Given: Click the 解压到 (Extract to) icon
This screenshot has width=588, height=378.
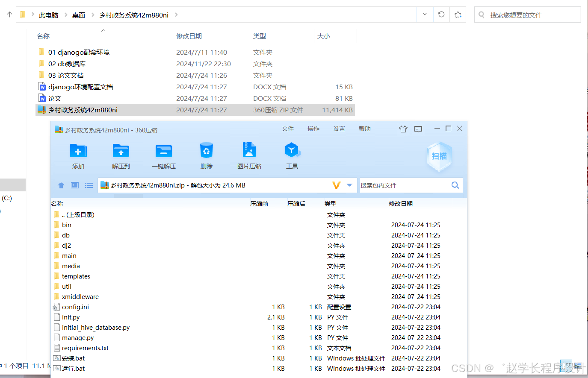Looking at the screenshot, I should 121,151.
